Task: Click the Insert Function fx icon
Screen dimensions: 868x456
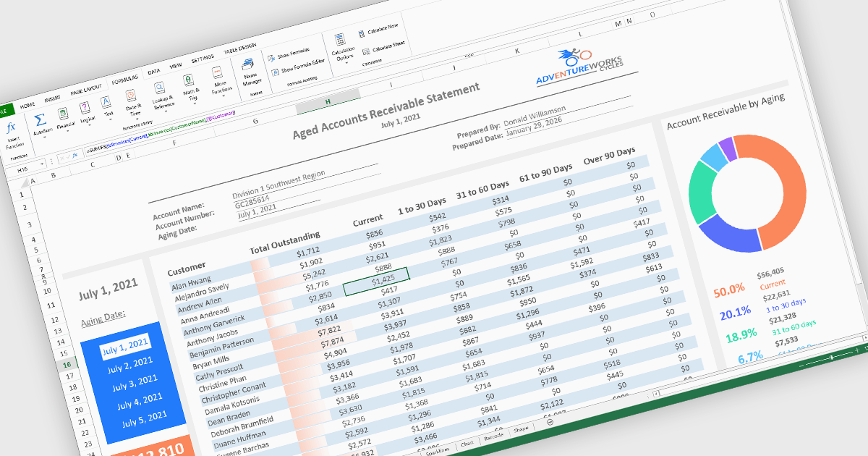Action: pos(12,129)
